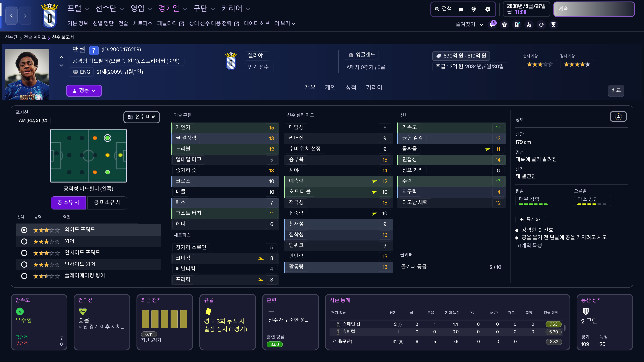Screen dimensions: 644x362
Task: Click the 선수 비교 button
Action: (x=142, y=117)
